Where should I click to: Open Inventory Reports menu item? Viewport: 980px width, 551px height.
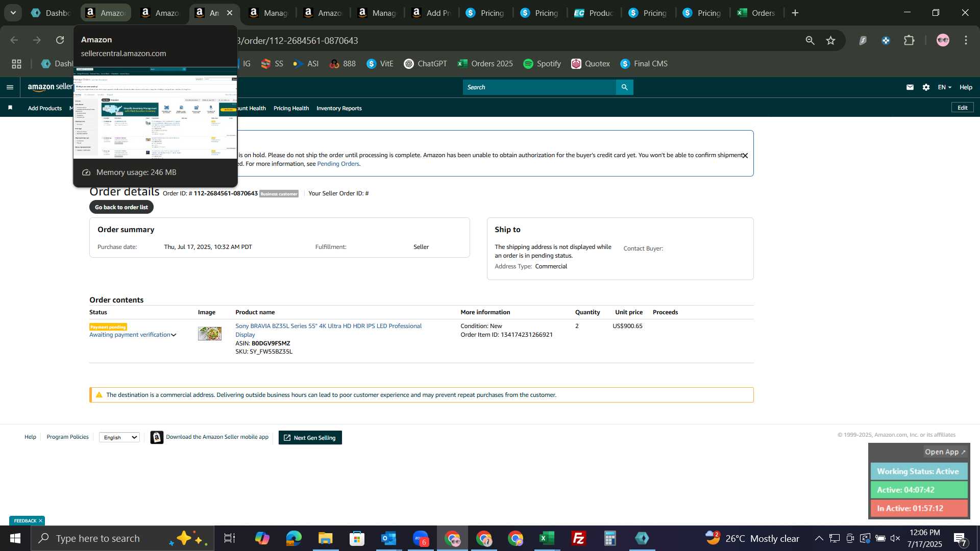tap(339, 108)
